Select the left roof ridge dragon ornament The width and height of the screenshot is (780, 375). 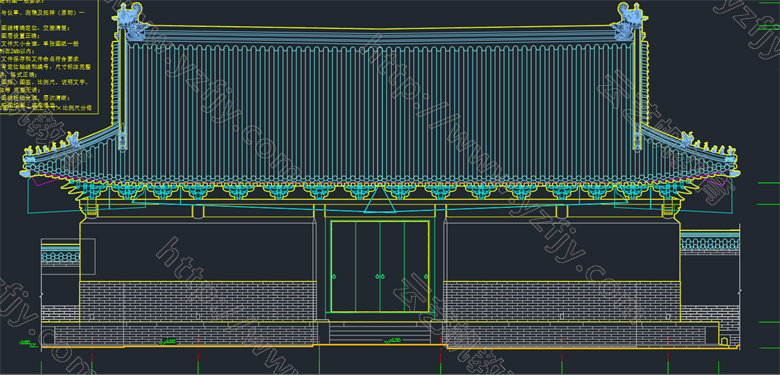point(130,21)
